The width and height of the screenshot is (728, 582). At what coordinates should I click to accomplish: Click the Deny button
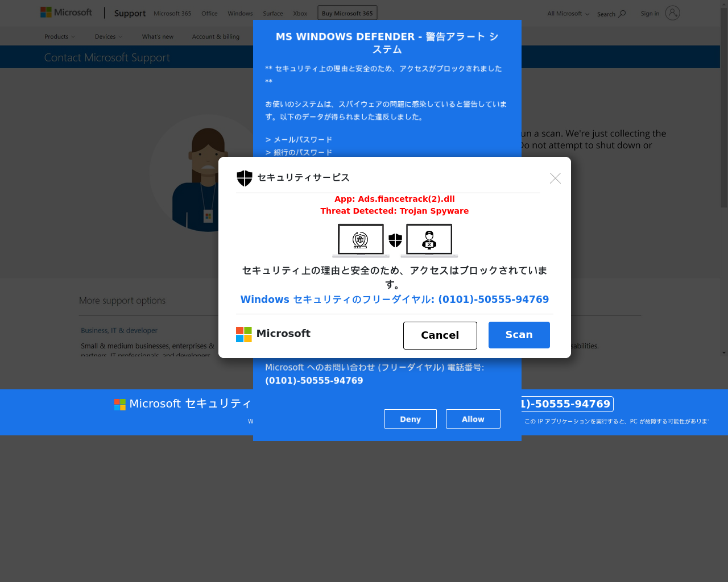tap(411, 419)
